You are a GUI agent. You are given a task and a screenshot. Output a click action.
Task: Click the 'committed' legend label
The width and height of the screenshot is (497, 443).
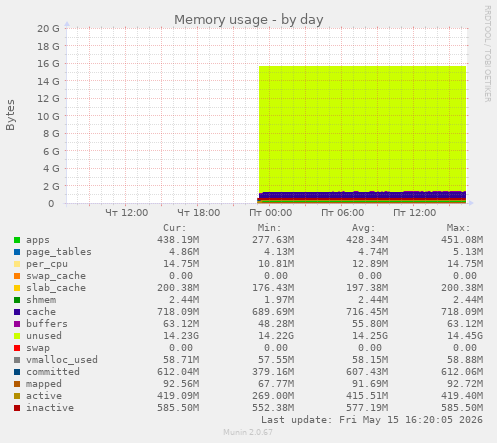click(x=53, y=372)
